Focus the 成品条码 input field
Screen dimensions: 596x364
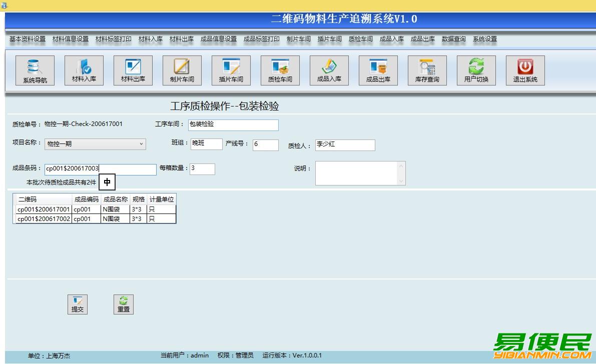pyautogui.click(x=100, y=169)
